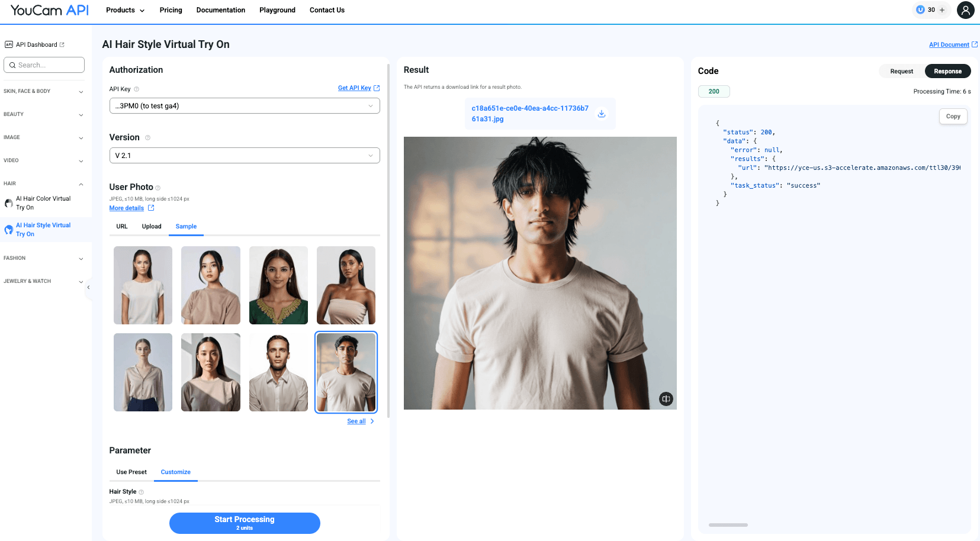The width and height of the screenshot is (980, 541).
Task: Click the search magnifier icon
Action: (12, 65)
